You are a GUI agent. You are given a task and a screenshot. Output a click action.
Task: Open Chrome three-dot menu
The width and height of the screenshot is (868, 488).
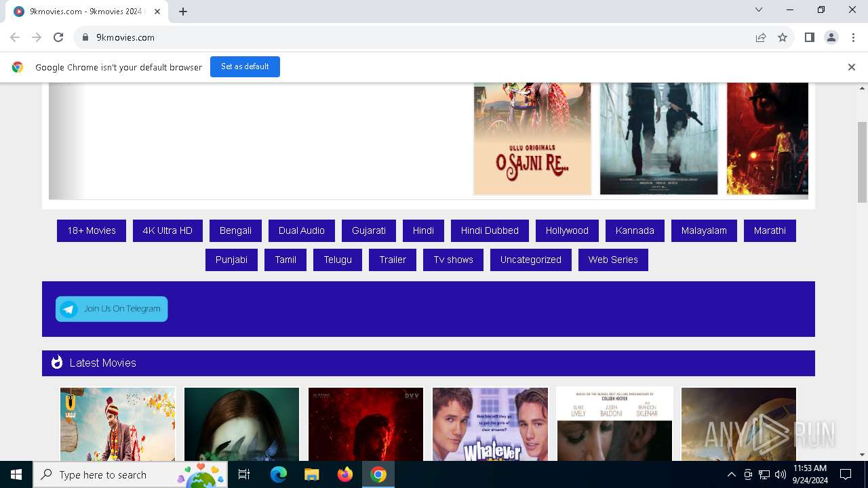point(853,37)
